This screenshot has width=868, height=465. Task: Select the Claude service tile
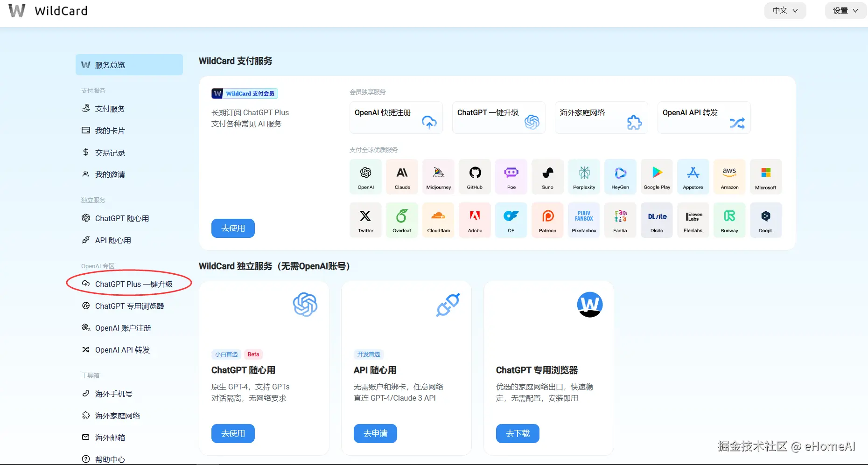pyautogui.click(x=402, y=176)
